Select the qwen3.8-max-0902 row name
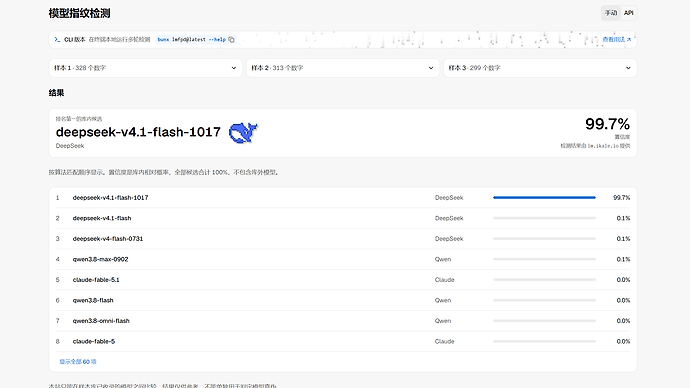This screenshot has height=388, width=690. pyautogui.click(x=100, y=259)
